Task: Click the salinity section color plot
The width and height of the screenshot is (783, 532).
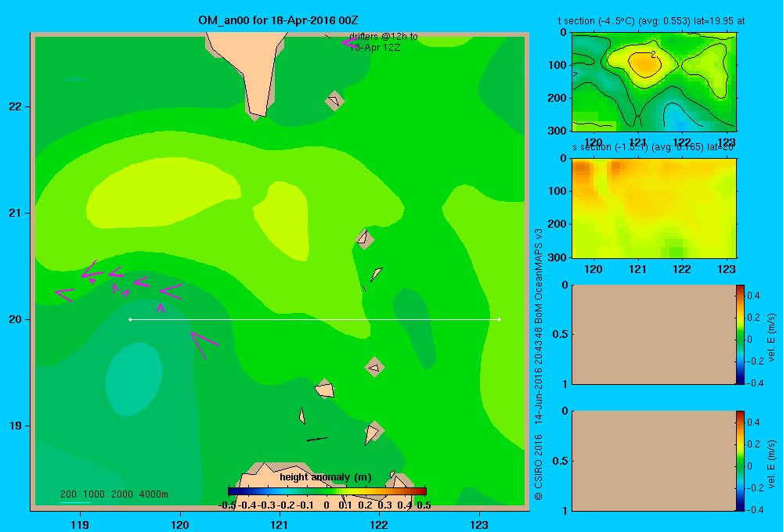Action: 654,207
